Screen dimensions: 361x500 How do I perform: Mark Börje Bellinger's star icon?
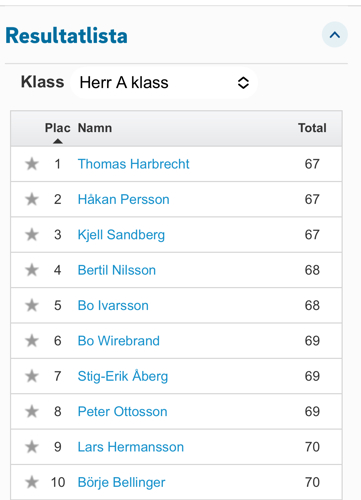(x=32, y=482)
